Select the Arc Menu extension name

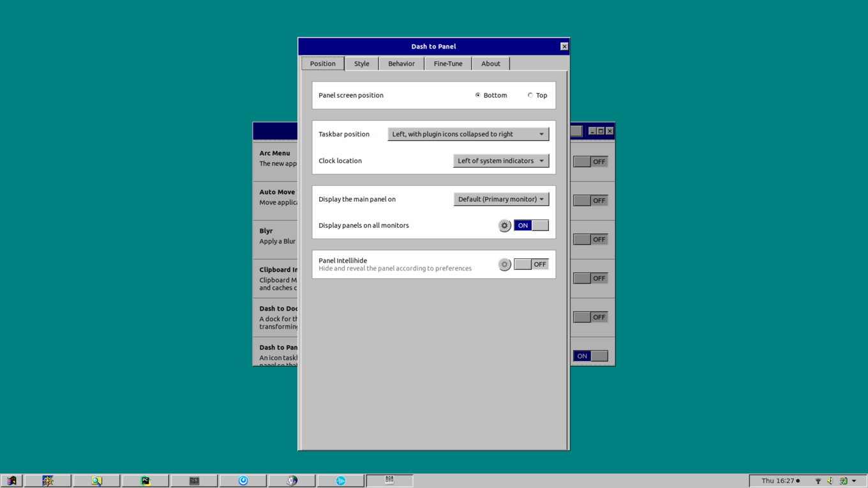[275, 153]
